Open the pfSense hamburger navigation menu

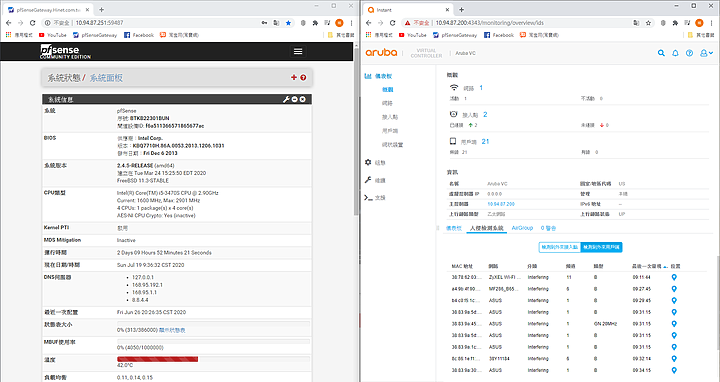coord(298,51)
